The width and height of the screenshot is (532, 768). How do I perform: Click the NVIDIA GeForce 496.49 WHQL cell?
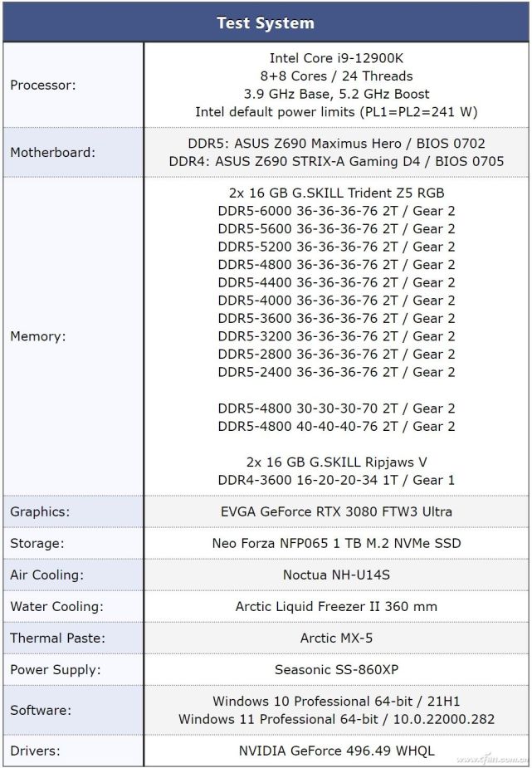point(336,751)
